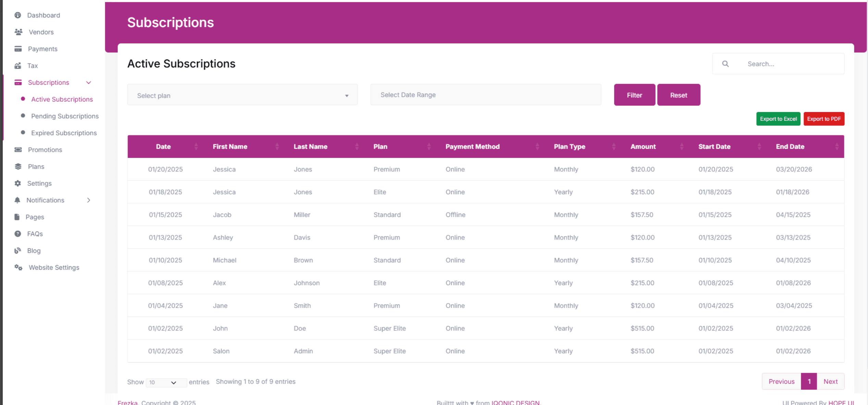Screen dimensions: 868x405
Task: Click the Select Date Range field
Action: (485, 95)
